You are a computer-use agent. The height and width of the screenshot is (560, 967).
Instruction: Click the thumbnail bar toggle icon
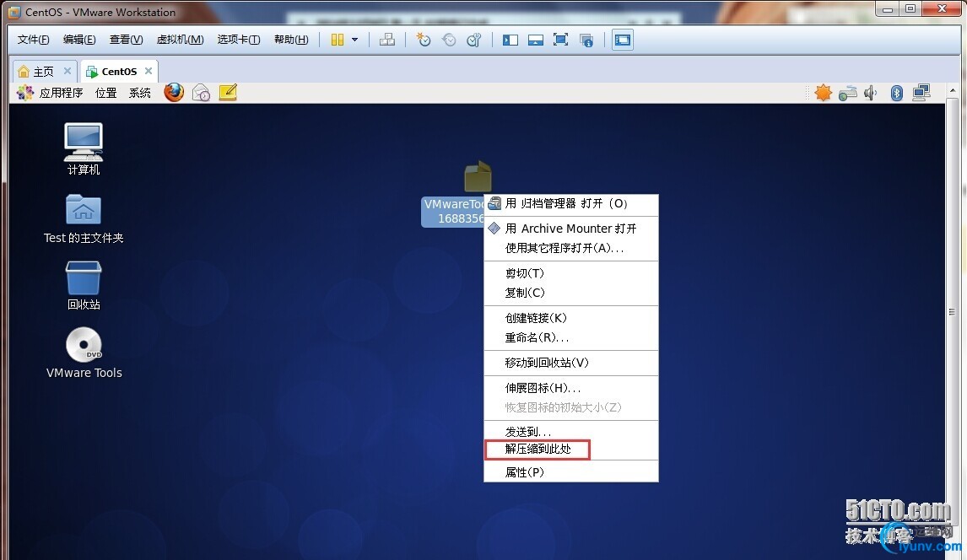[x=535, y=40]
